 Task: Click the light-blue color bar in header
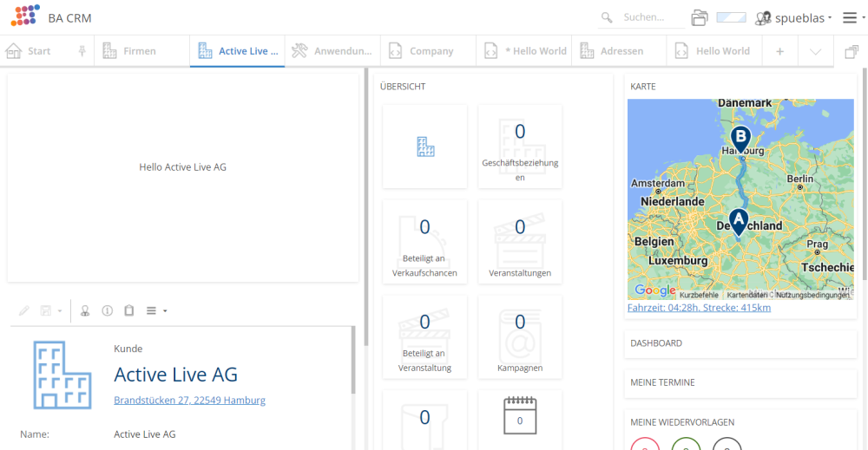732,17
